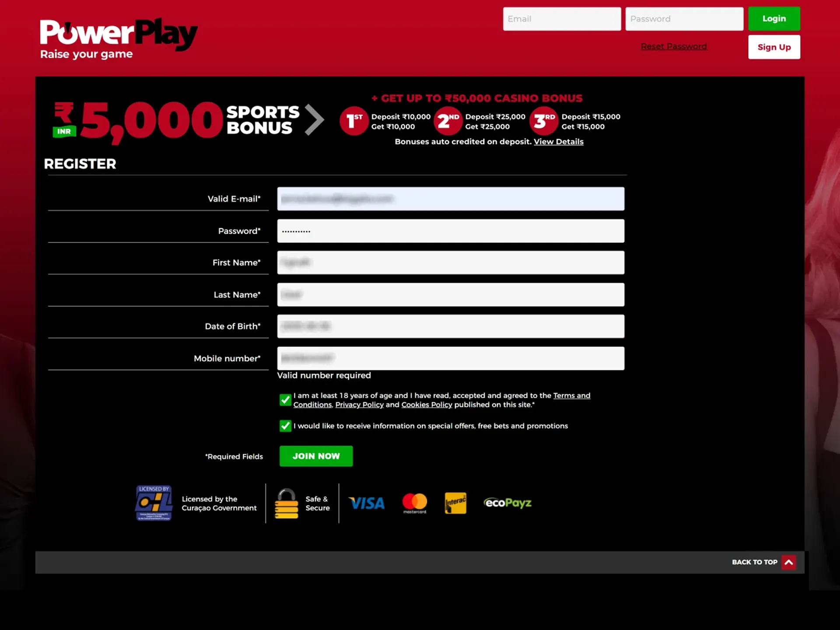The width and height of the screenshot is (840, 630).
Task: Click the Reset Password link
Action: [x=674, y=45]
